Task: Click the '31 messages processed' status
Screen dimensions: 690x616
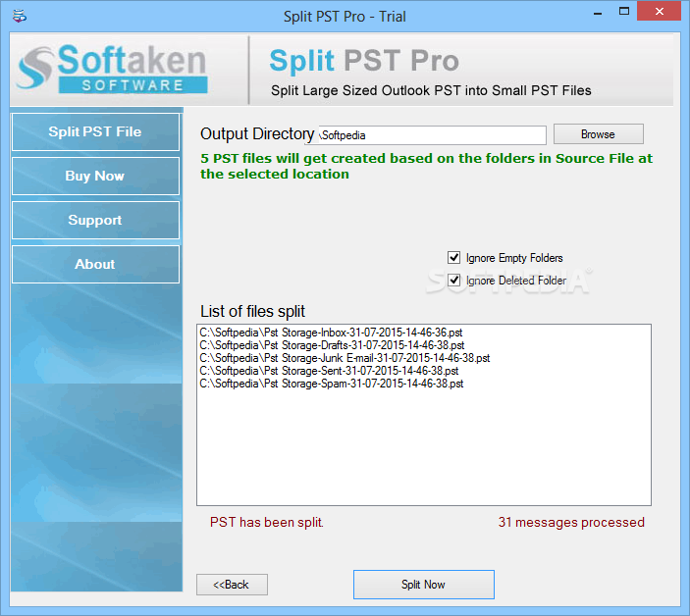Action: point(571,523)
